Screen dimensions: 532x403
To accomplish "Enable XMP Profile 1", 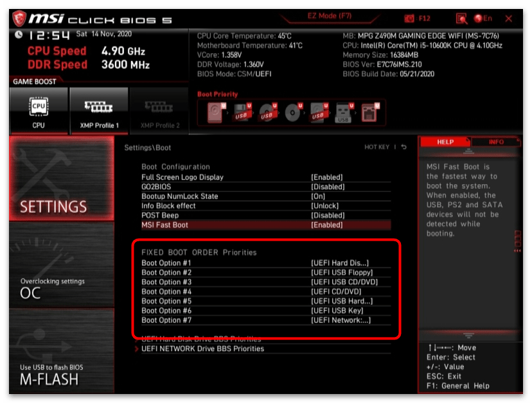I will pos(99,109).
